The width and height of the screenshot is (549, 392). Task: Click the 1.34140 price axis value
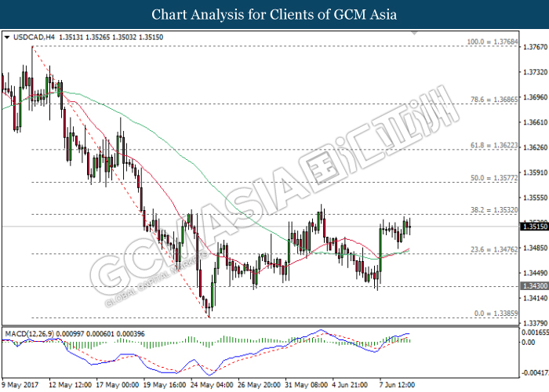[x=535, y=298]
